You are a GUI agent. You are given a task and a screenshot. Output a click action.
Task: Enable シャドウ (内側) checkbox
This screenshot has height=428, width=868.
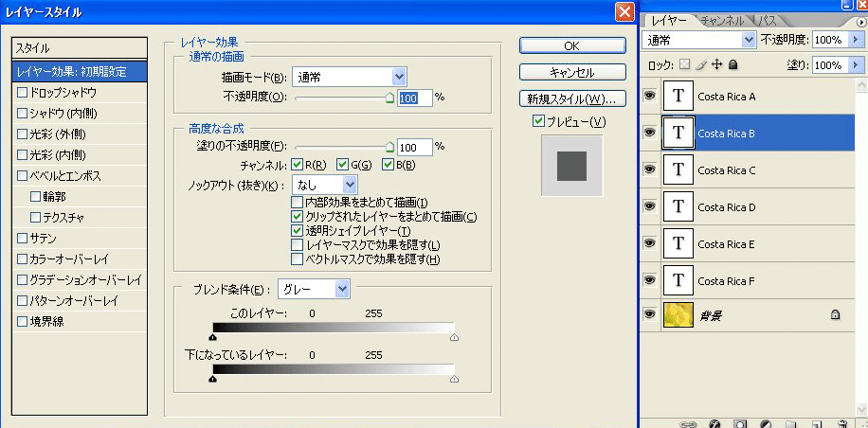(x=22, y=114)
